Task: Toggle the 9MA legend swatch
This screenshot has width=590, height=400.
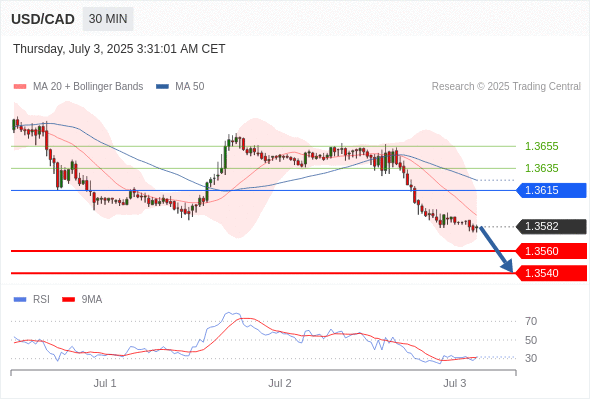Action: [x=68, y=300]
